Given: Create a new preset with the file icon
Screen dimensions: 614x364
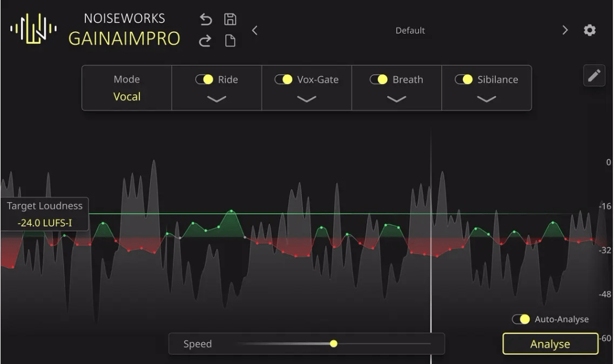Looking at the screenshot, I should pyautogui.click(x=230, y=41).
